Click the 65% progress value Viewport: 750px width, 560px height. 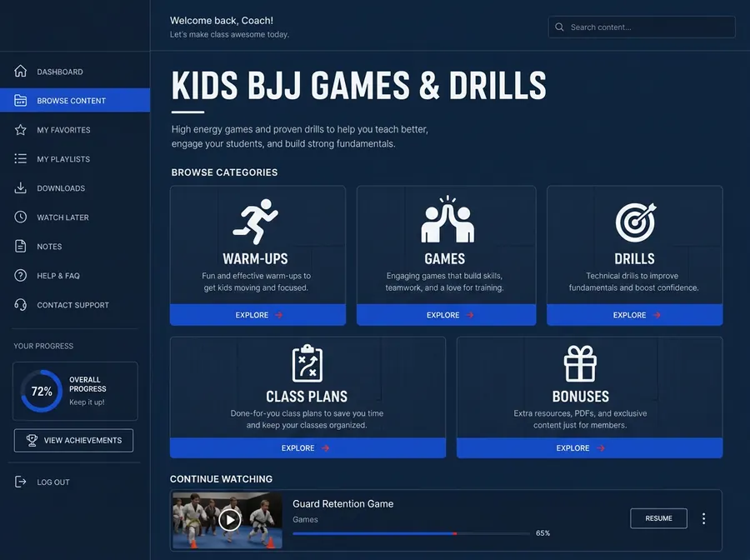[542, 532]
